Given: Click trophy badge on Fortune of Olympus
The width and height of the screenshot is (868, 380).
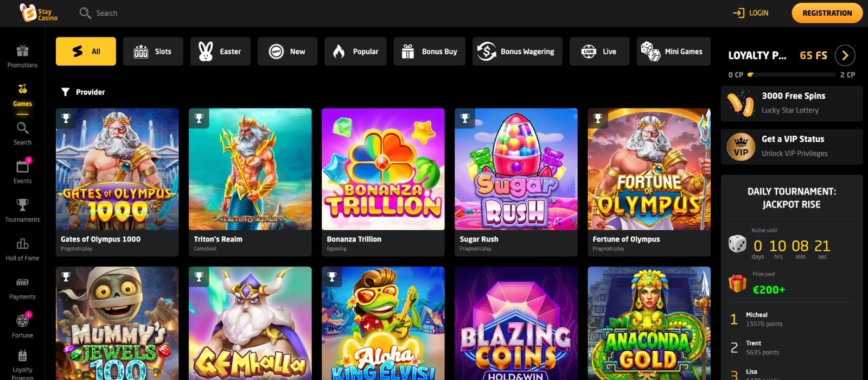Looking at the screenshot, I should coord(597,118).
